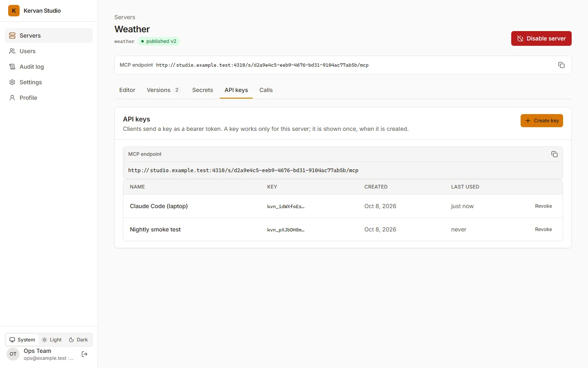Click the Servers breadcrumb link

(x=125, y=17)
